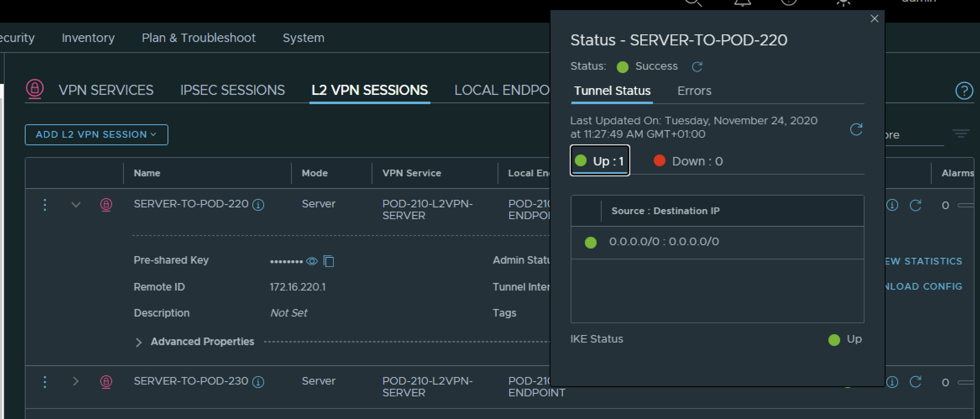Sort the table by Name column header

(147, 173)
